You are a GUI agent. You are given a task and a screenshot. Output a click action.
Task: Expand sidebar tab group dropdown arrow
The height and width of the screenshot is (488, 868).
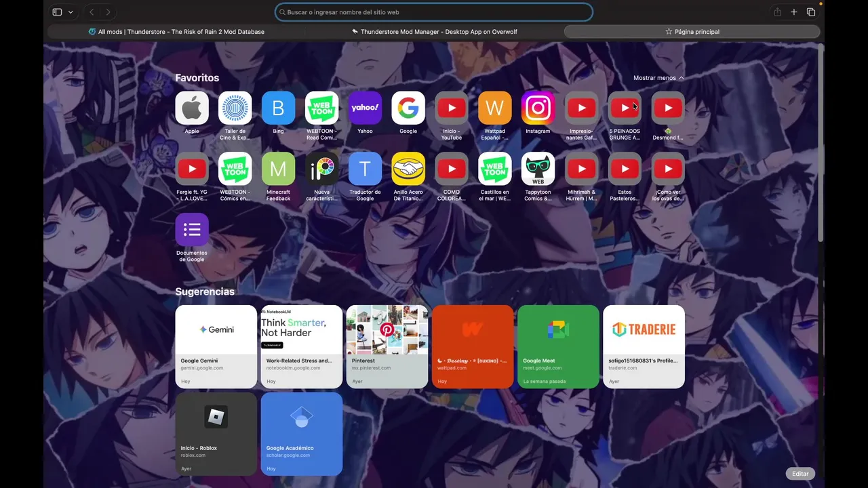[71, 12]
